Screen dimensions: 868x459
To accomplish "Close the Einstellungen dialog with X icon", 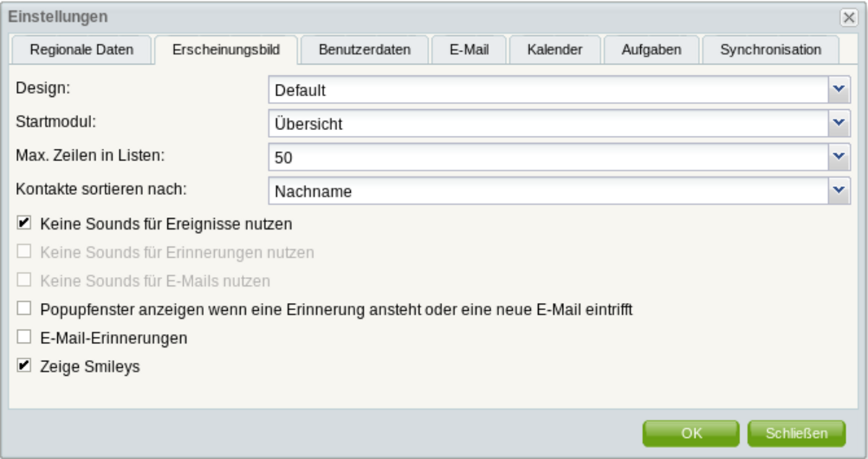I will pos(848,17).
